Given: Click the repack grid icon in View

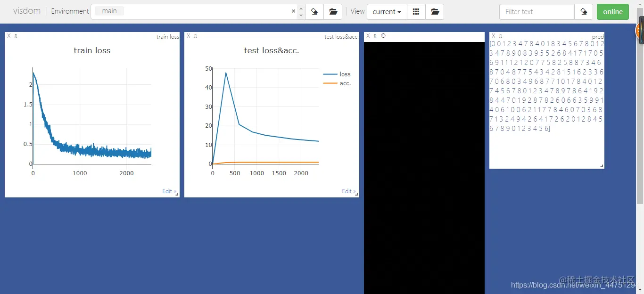Looking at the screenshot, I should (x=416, y=12).
